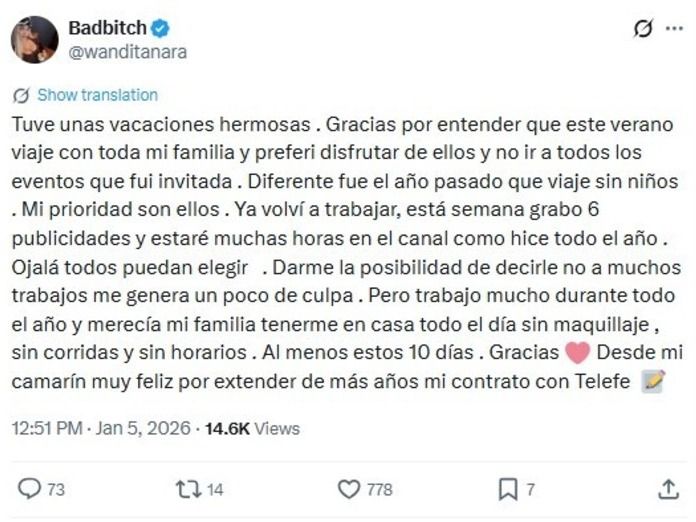Open the share icon options
696x522 pixels.
click(669, 489)
